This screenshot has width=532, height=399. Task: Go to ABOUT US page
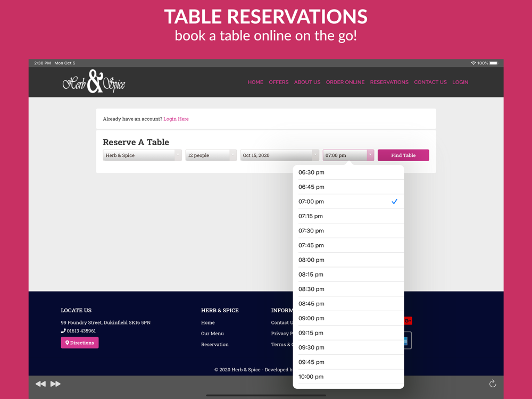click(x=307, y=82)
